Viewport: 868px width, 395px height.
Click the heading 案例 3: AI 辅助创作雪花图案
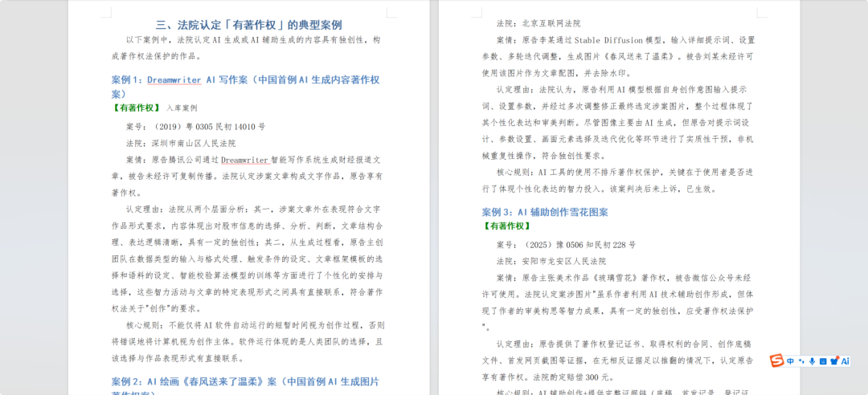pos(545,212)
